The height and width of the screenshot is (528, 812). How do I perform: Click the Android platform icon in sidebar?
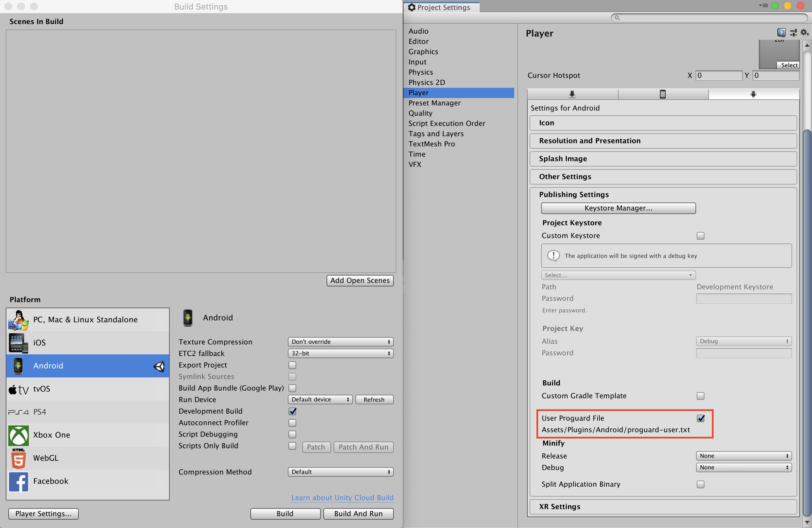[x=17, y=365]
